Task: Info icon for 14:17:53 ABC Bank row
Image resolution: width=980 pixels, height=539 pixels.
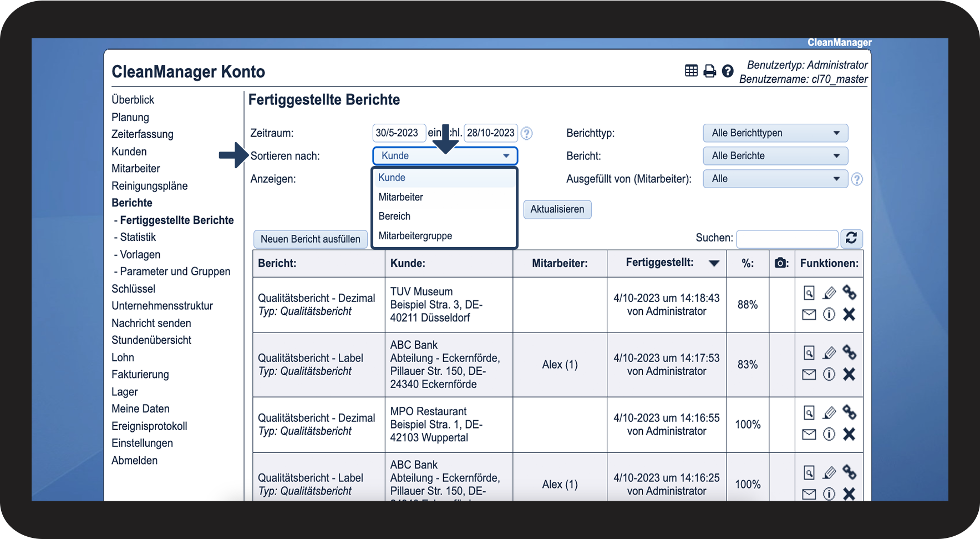Action: pyautogui.click(x=829, y=375)
